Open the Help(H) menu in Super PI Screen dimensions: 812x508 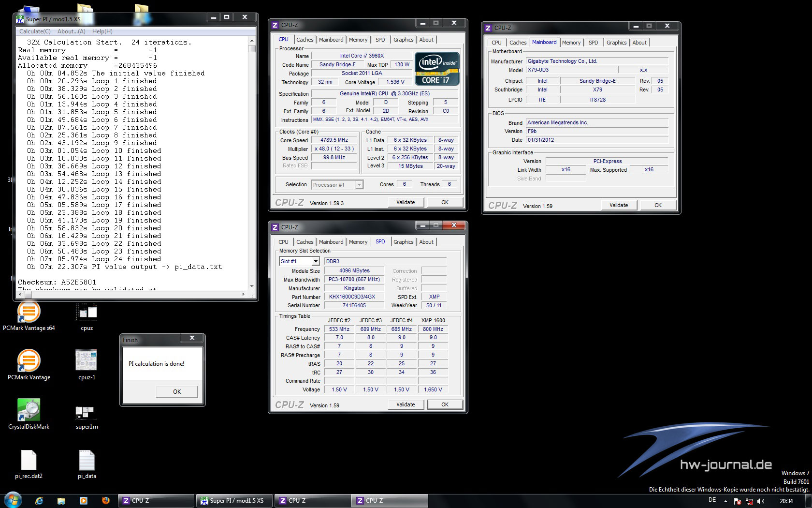pos(102,31)
